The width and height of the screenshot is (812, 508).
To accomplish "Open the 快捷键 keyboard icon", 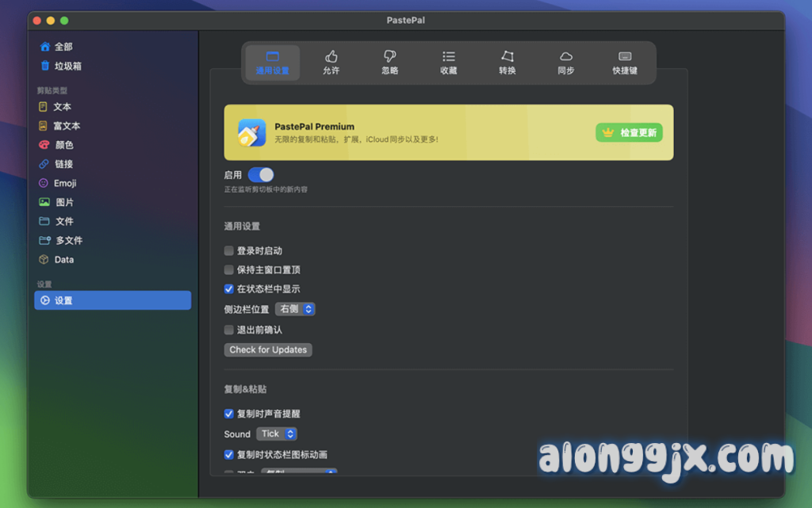I will click(625, 57).
